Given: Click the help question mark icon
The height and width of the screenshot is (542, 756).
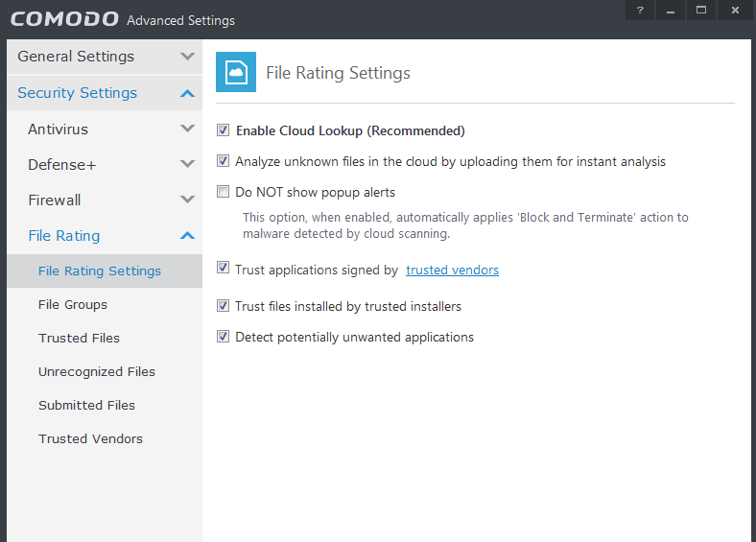Looking at the screenshot, I should pyautogui.click(x=640, y=10).
